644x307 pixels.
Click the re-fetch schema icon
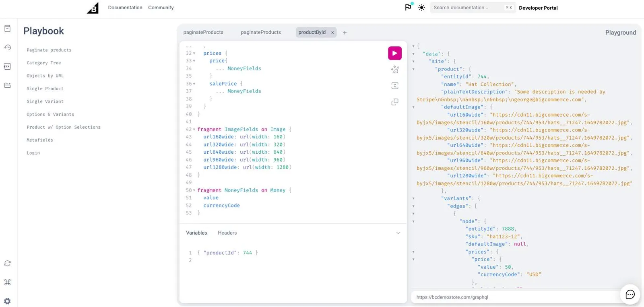(7, 263)
